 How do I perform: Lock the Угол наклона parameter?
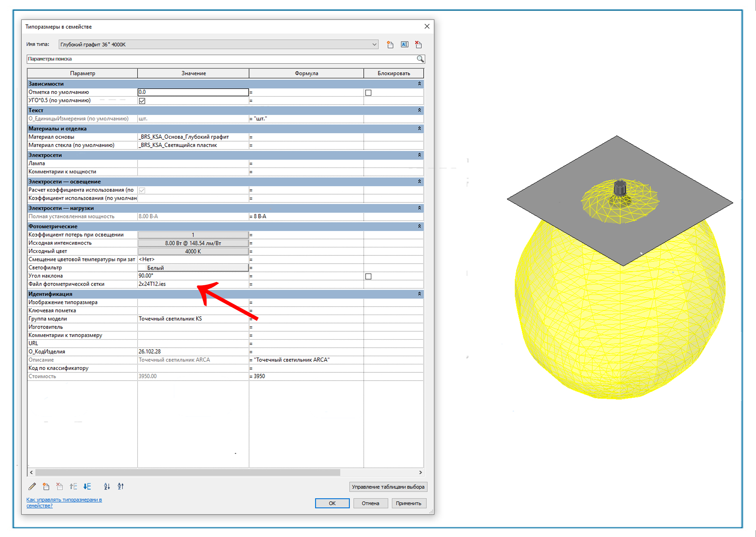click(x=368, y=276)
